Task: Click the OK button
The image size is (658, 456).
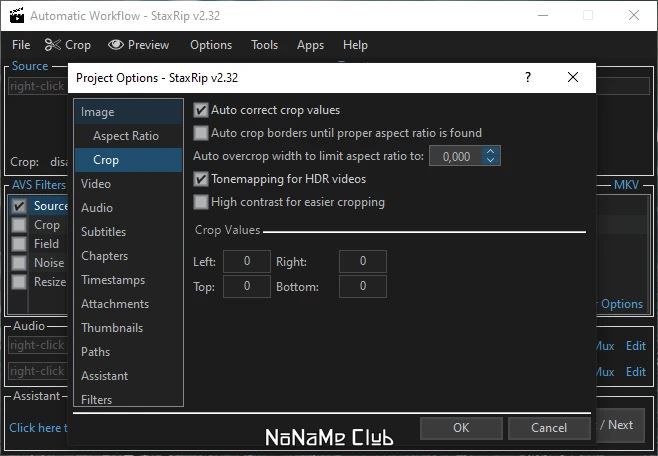Action: point(461,427)
